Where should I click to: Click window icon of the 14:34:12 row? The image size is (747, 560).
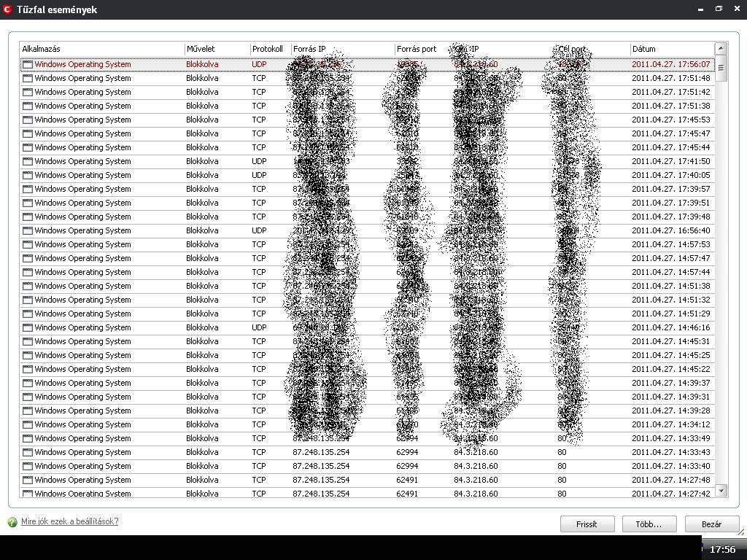28,424
